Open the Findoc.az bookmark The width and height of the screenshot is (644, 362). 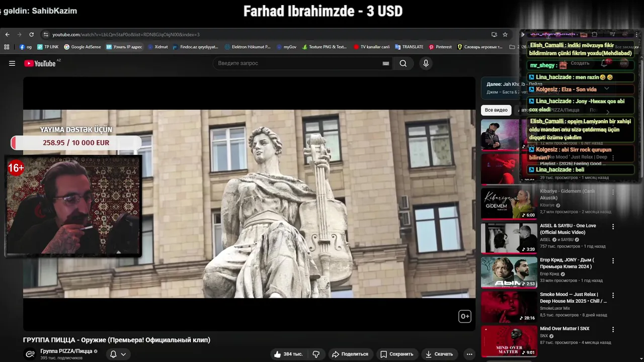[196, 47]
